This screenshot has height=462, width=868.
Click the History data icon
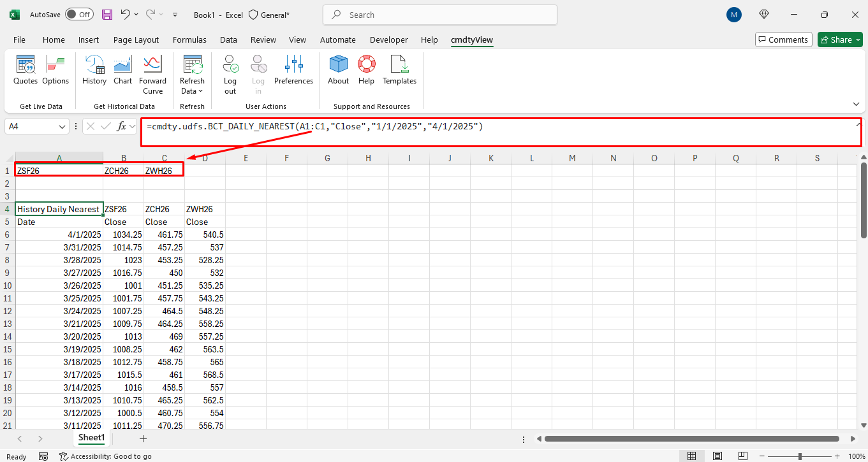coord(94,70)
